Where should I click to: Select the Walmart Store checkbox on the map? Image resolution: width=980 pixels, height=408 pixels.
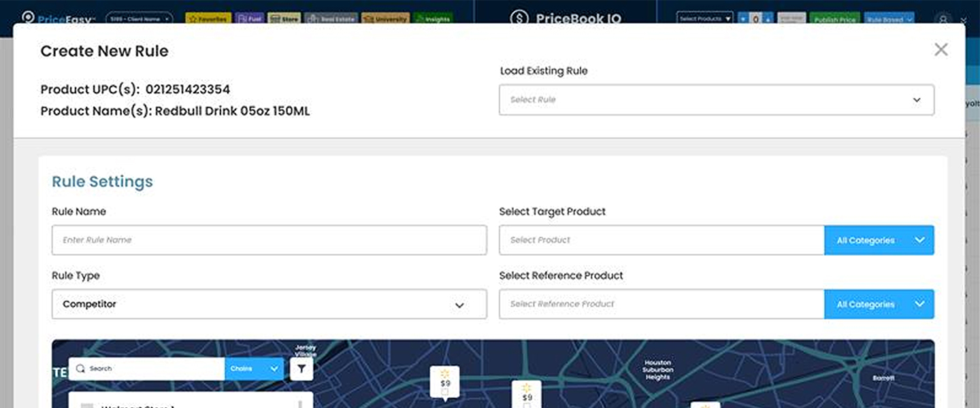(86, 406)
